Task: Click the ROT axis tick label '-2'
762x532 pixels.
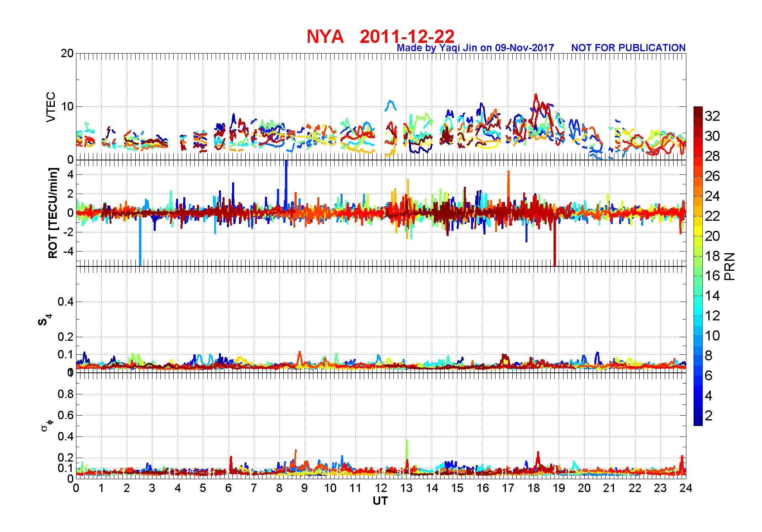Action: pyautogui.click(x=68, y=232)
